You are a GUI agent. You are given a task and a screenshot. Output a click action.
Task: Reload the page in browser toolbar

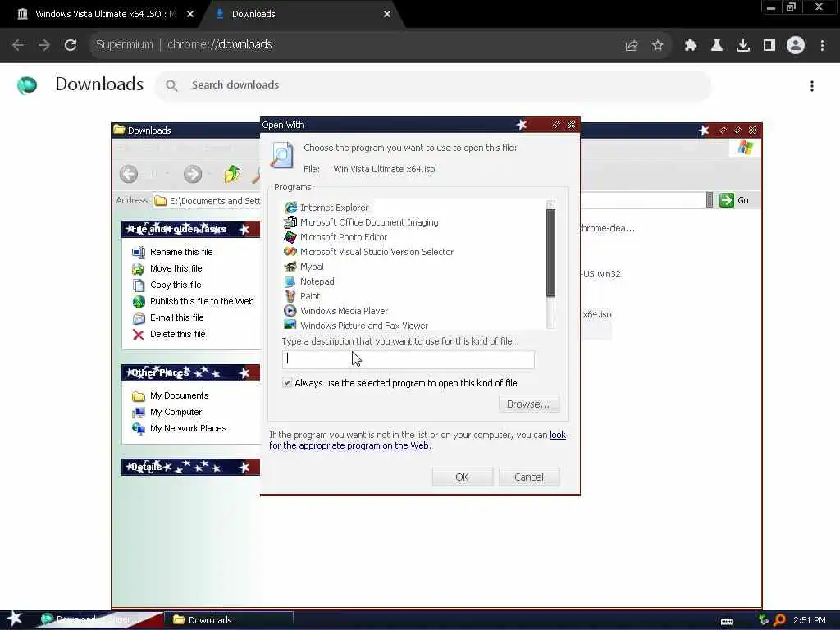point(71,45)
